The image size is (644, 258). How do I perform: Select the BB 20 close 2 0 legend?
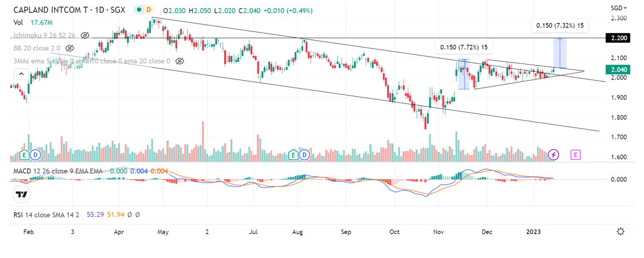point(37,49)
